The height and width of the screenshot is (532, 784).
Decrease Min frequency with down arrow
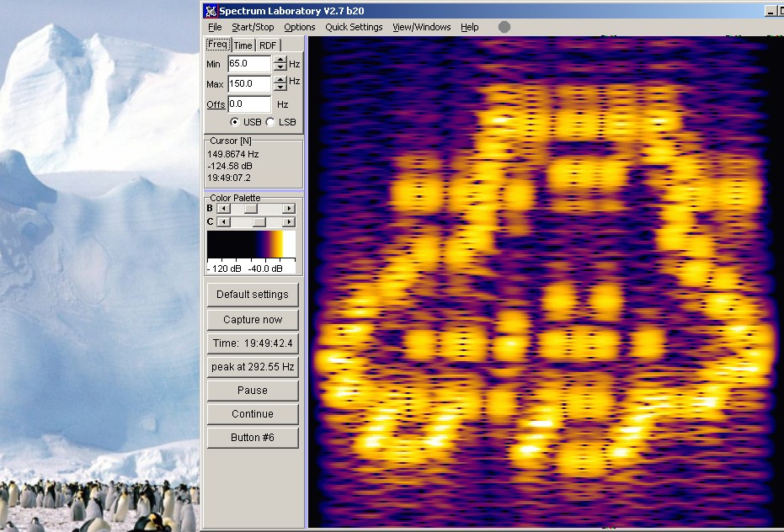[x=280, y=67]
